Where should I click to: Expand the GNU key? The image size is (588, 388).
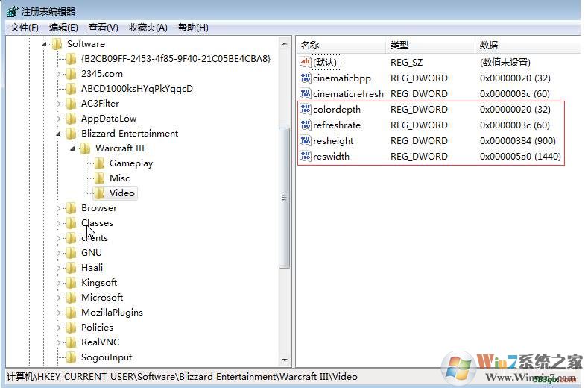[58, 253]
